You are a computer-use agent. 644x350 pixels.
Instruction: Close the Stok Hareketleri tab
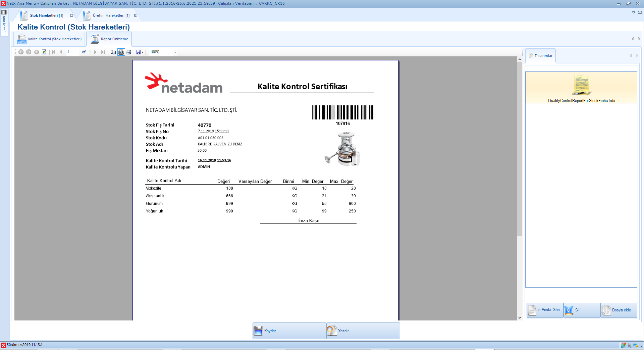(x=71, y=15)
